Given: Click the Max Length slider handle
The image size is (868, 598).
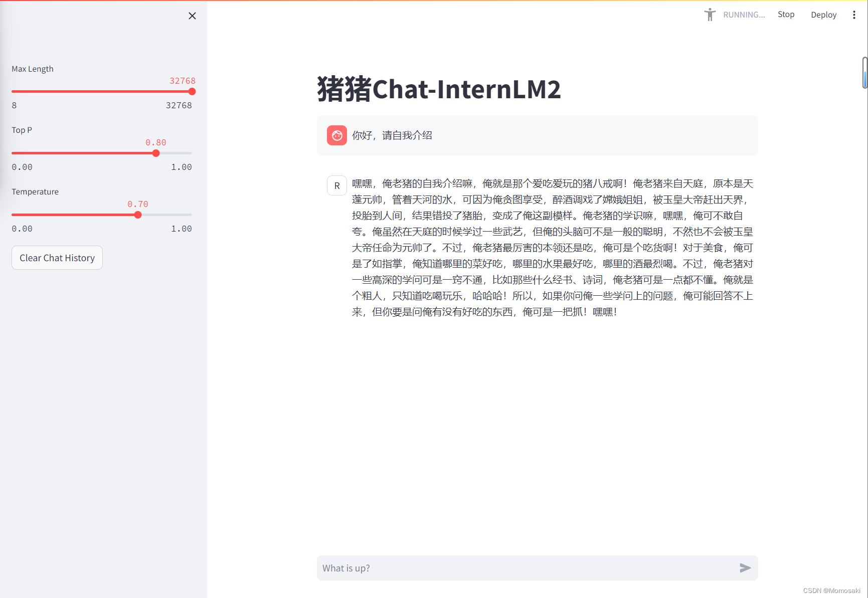Looking at the screenshot, I should coord(192,92).
